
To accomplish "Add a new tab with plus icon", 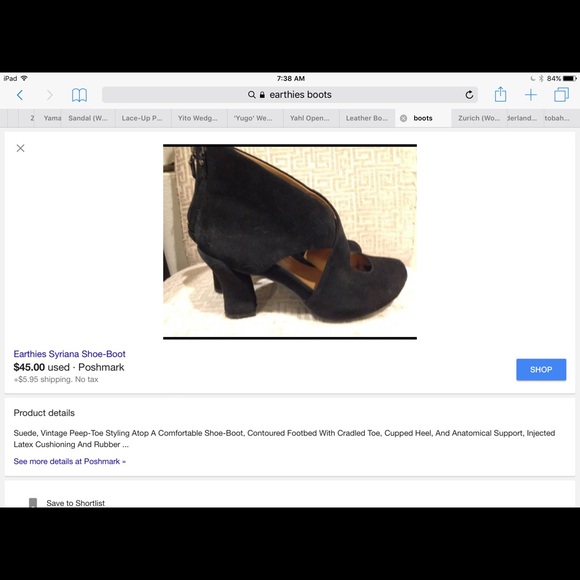I will 530,95.
